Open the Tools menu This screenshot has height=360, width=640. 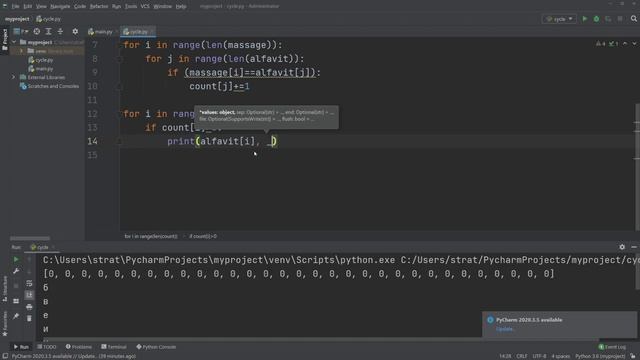pyautogui.click(x=131, y=6)
